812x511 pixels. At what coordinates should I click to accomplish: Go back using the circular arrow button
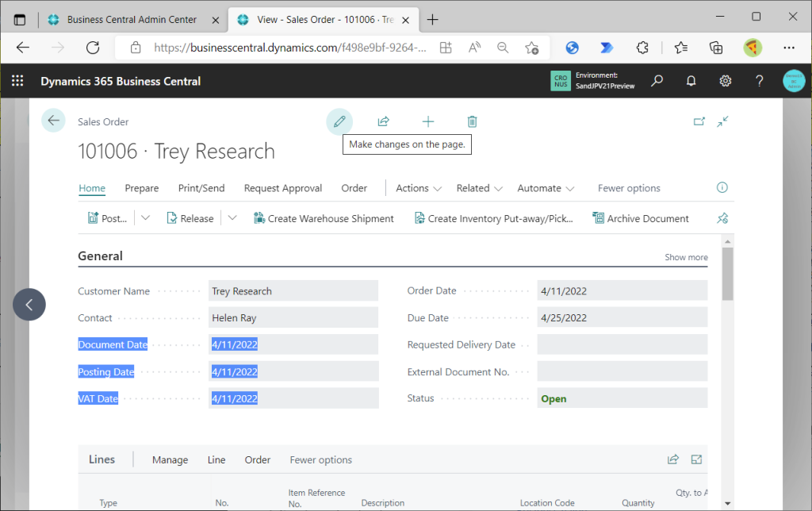(53, 121)
